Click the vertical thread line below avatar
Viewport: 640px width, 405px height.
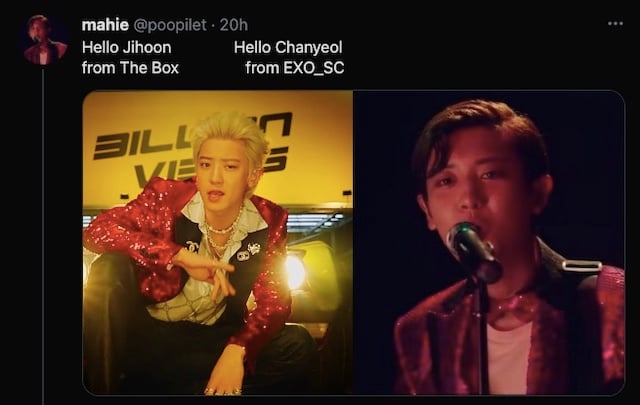[43, 237]
